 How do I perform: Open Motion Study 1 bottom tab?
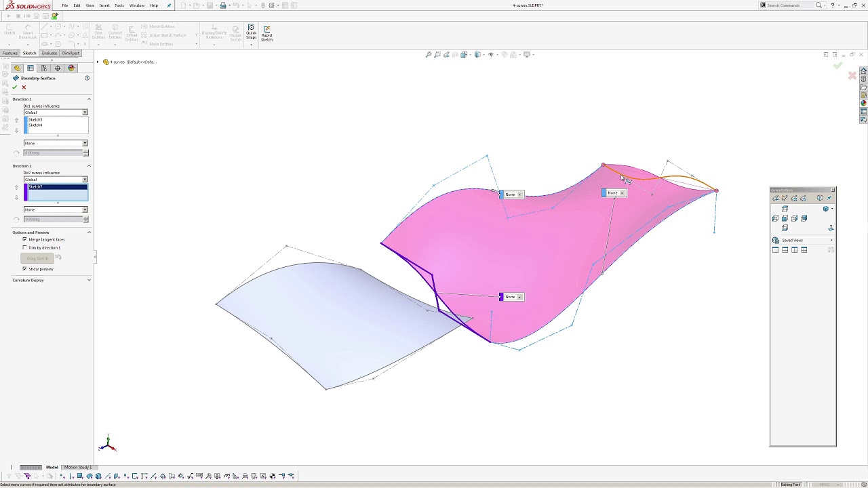click(78, 467)
